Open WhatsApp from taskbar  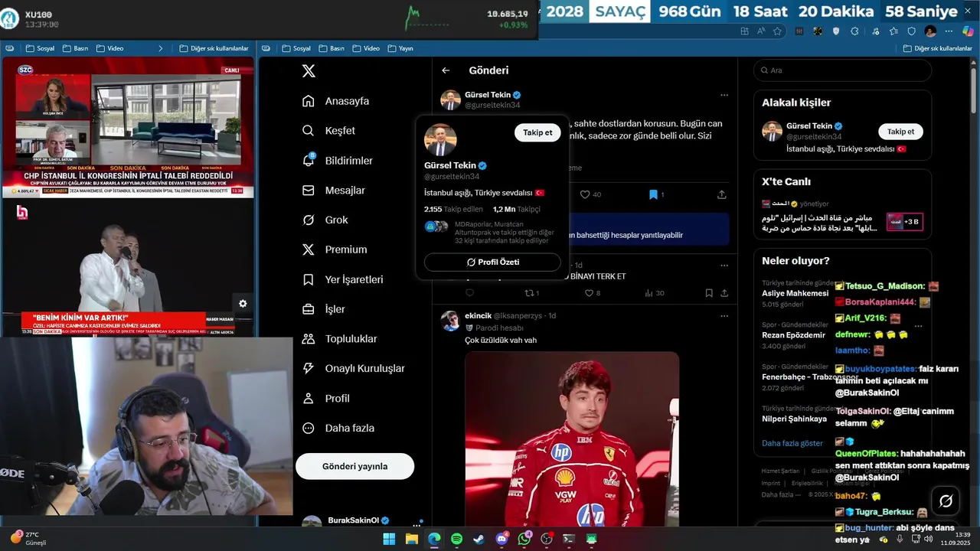pyautogui.click(x=524, y=539)
